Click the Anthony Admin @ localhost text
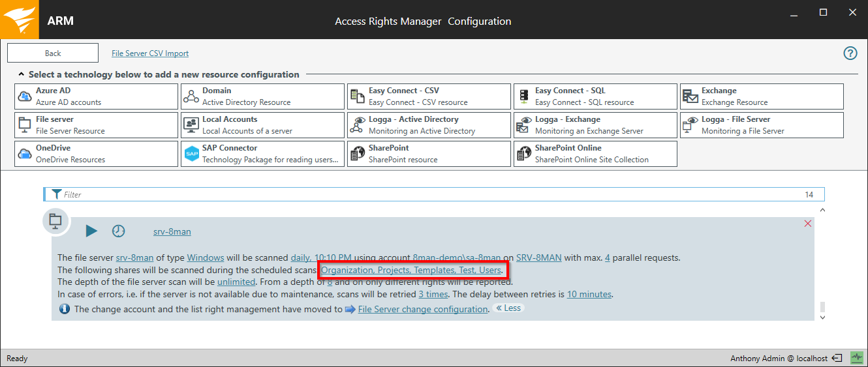The width and height of the screenshot is (868, 367). click(779, 359)
